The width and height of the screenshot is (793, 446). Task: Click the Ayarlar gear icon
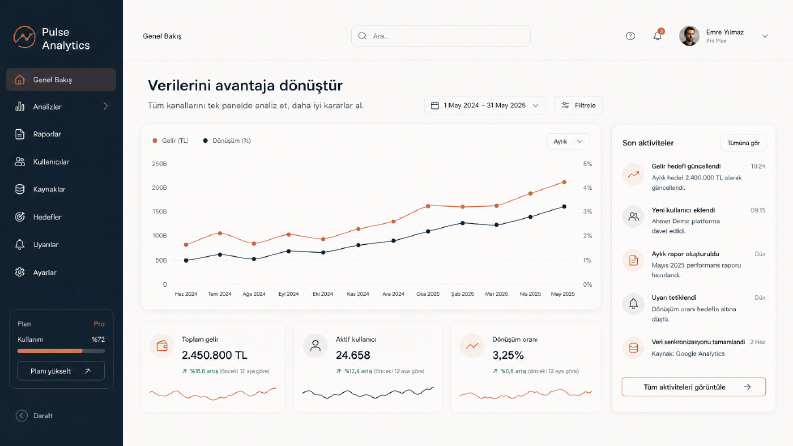pos(20,272)
